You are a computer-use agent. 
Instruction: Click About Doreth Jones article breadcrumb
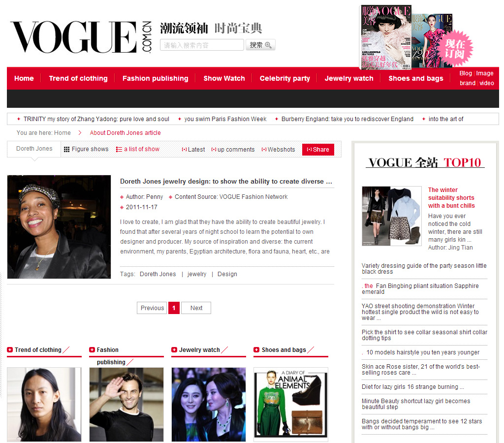point(126,133)
